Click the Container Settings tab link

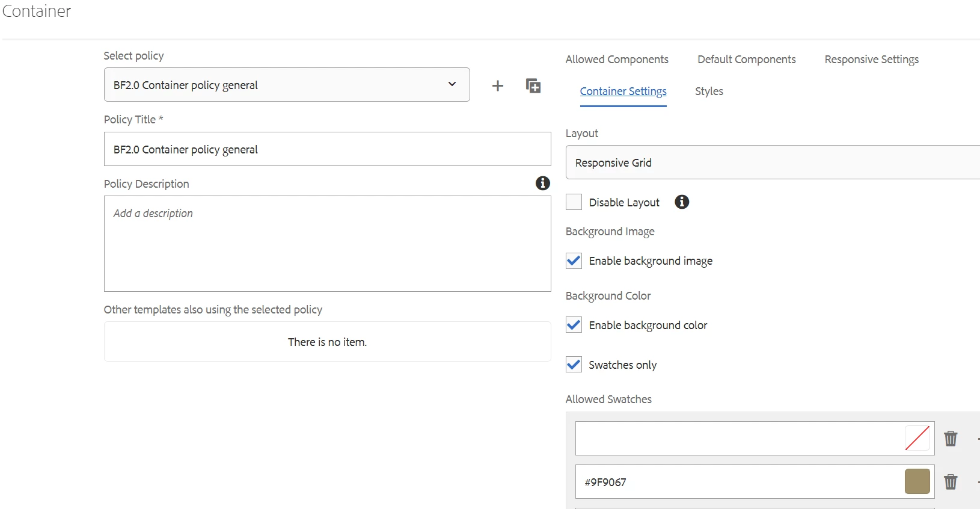pos(623,91)
